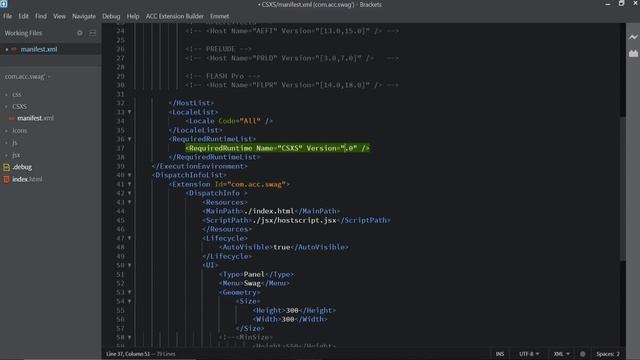Collapse the Resources fold arrow on line 43
Screen dimensions: 640x360
tap(129, 202)
